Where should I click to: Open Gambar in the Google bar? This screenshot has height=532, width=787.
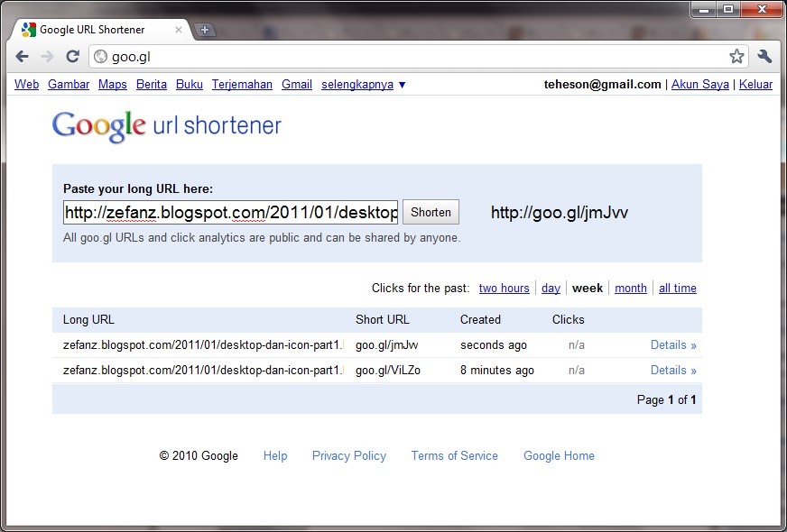[x=69, y=84]
